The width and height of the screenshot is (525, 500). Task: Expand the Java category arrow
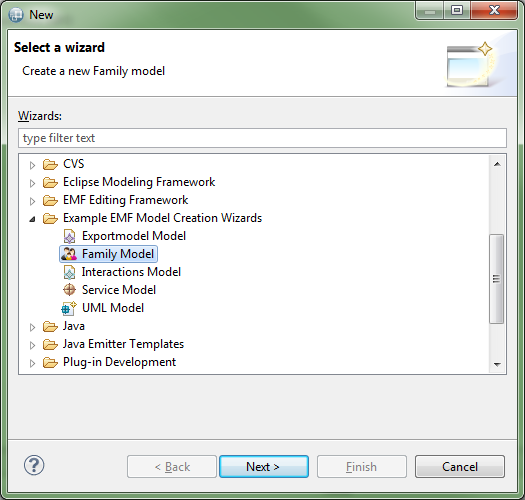pos(32,327)
